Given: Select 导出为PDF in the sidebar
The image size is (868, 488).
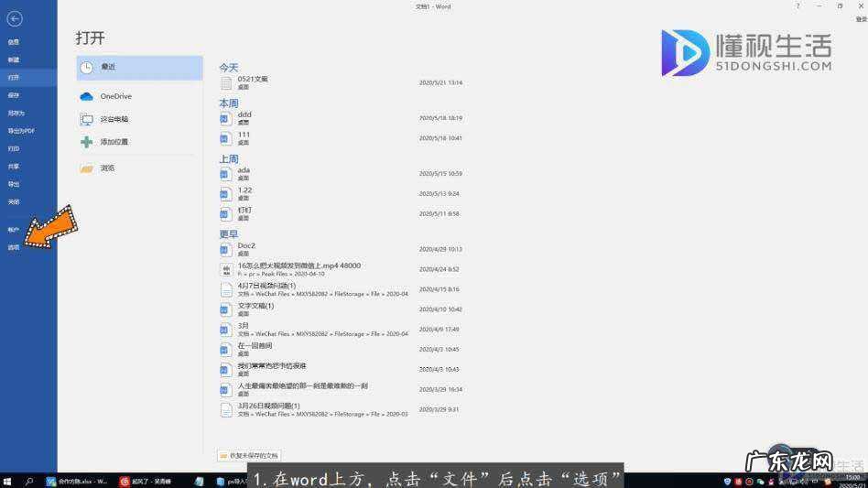Looking at the screenshot, I should coord(21,131).
